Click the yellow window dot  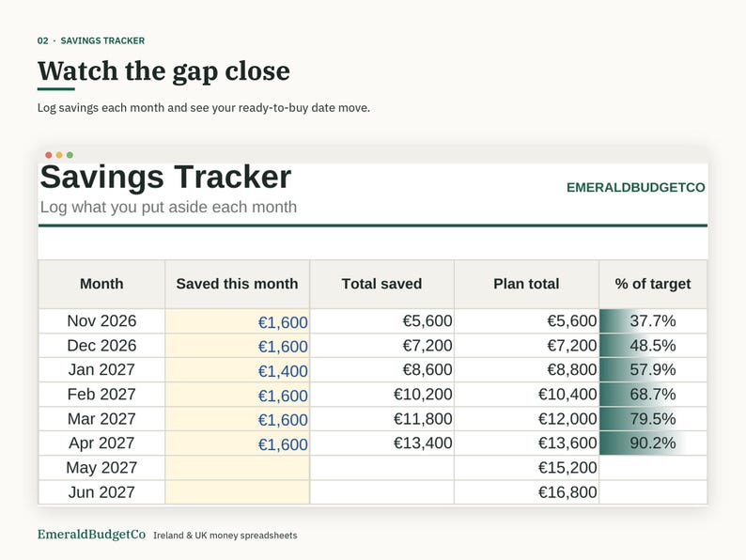click(x=59, y=155)
